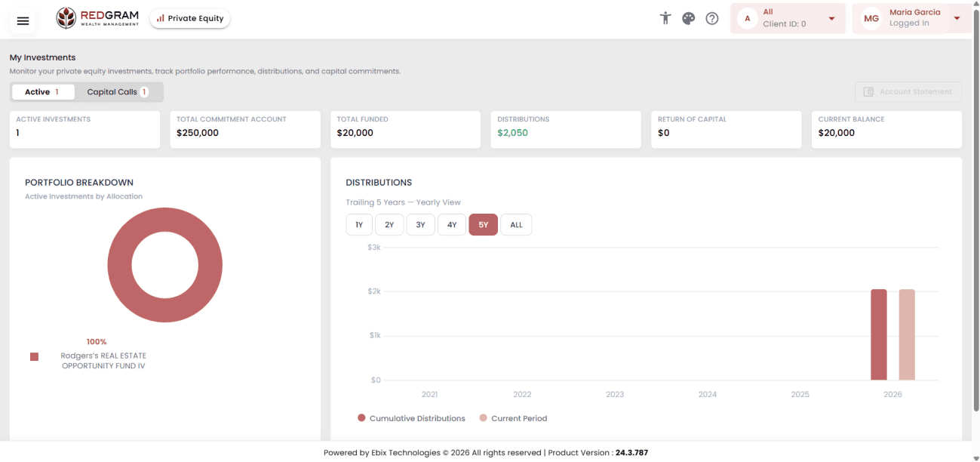Toggle the Cumulative Distributions legend series
980x462 pixels.
411,418
